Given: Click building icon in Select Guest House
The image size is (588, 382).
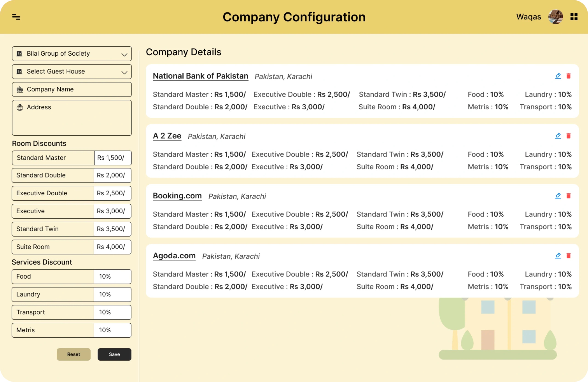Looking at the screenshot, I should [x=20, y=71].
